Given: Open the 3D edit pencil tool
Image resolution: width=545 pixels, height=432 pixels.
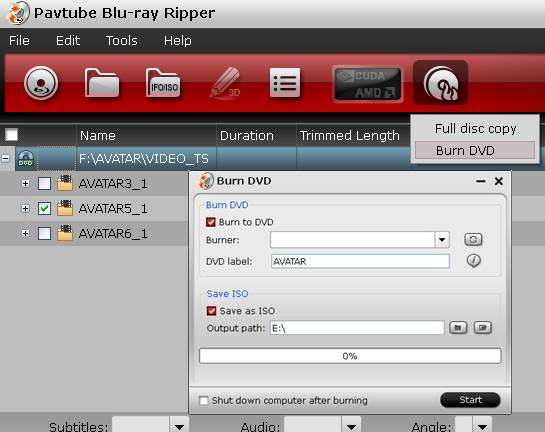Looking at the screenshot, I should click(x=226, y=83).
